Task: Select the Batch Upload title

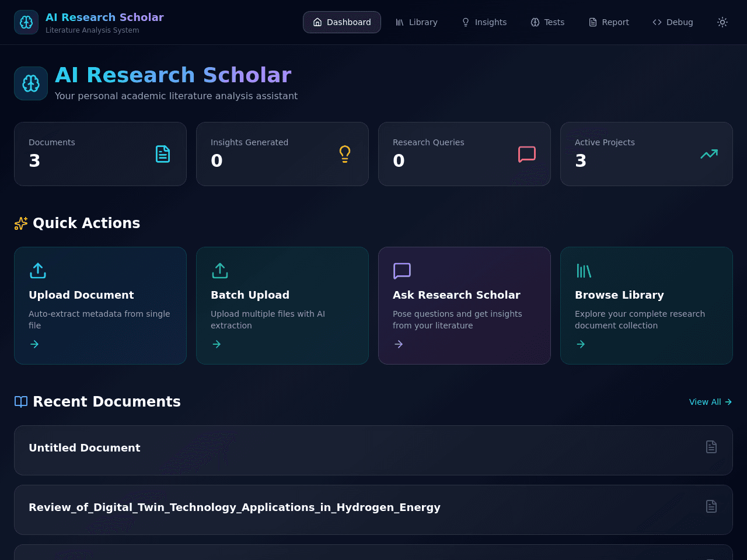Action: [x=250, y=295]
